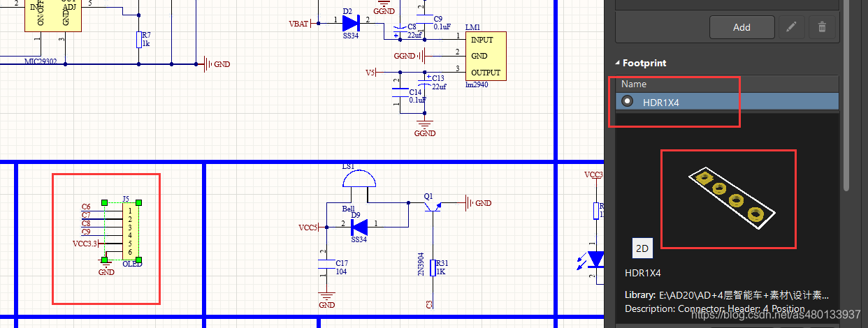Click the pencil edit icon beside Add
Image resolution: width=868 pixels, height=328 pixels.
[x=791, y=27]
